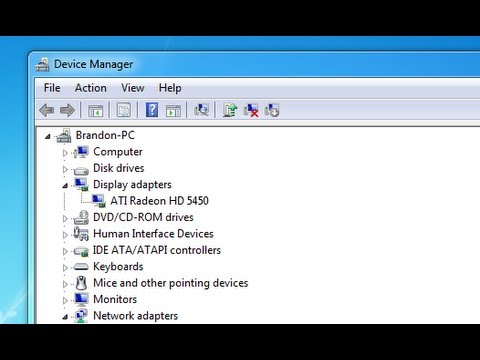Viewport: 480px width, 360px height.
Task: Click the Back arrow toolbar button
Action: 47,110
